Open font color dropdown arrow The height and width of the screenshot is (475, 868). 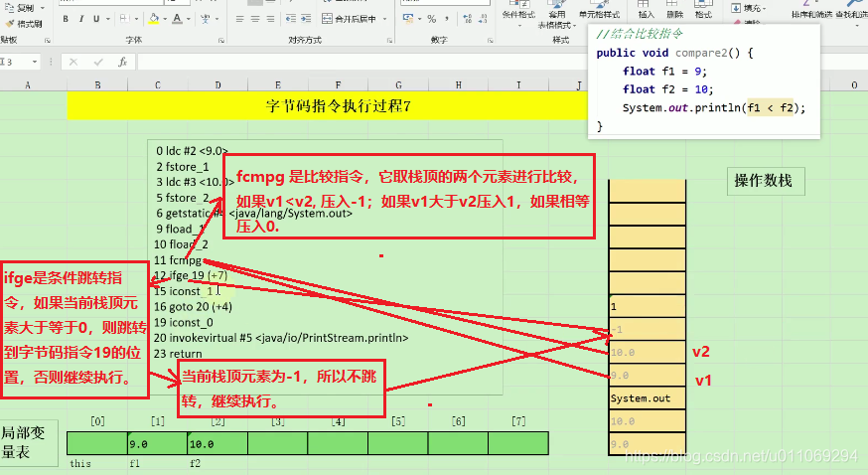tap(189, 19)
